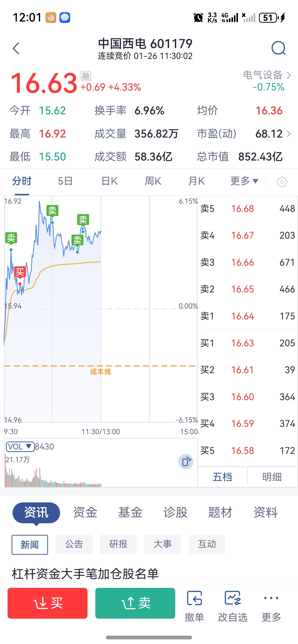Tap the red 买 buy button
This screenshot has width=298, height=644.
[x=48, y=603]
